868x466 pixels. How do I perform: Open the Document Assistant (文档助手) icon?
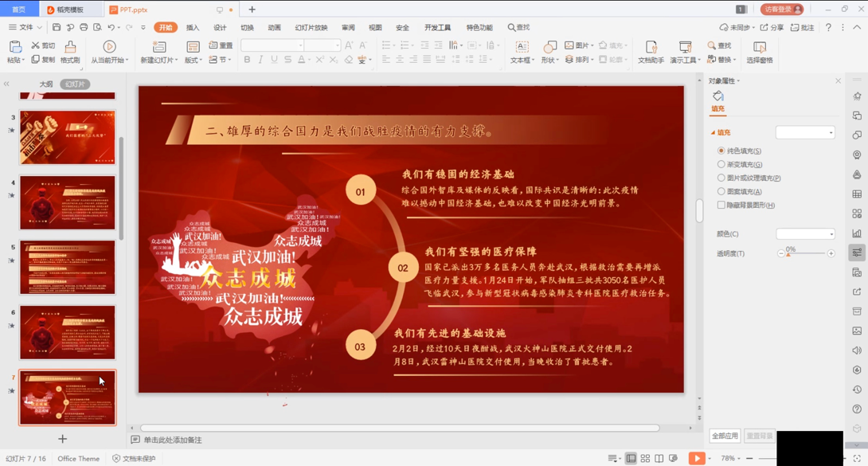click(651, 52)
